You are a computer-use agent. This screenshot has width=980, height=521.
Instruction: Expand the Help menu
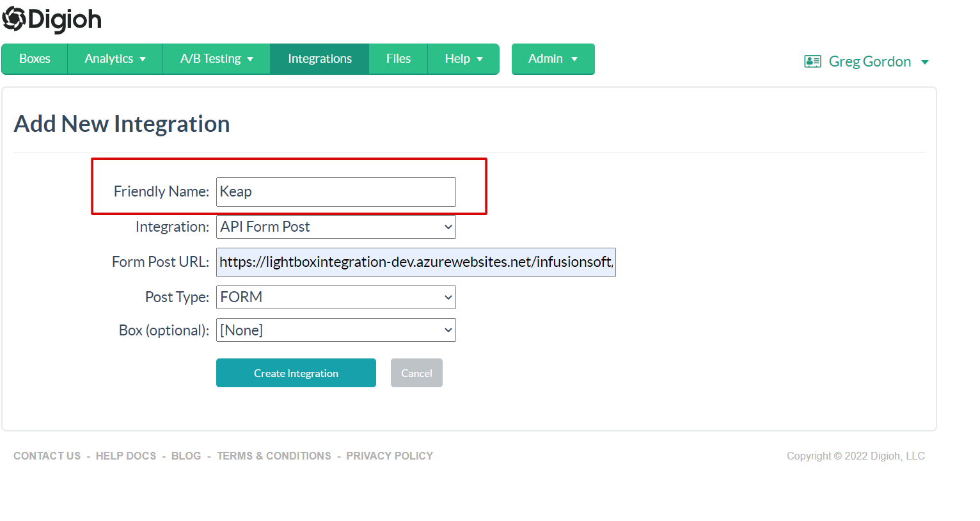464,59
